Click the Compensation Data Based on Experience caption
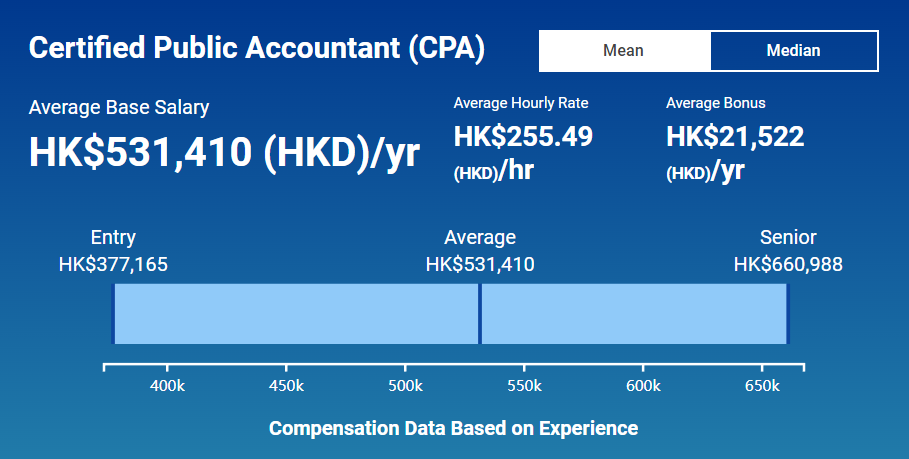The image size is (909, 459). pyautogui.click(x=453, y=429)
